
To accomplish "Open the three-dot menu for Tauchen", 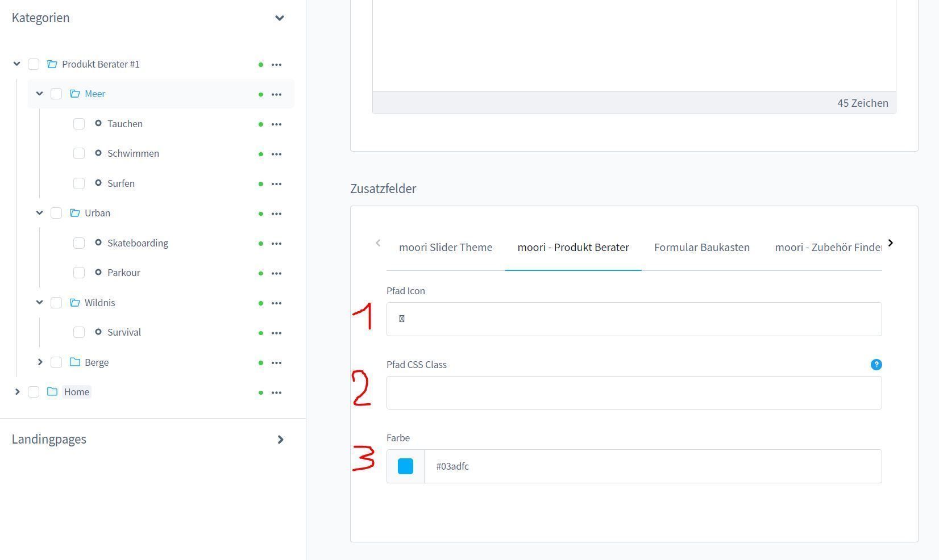I will [276, 124].
